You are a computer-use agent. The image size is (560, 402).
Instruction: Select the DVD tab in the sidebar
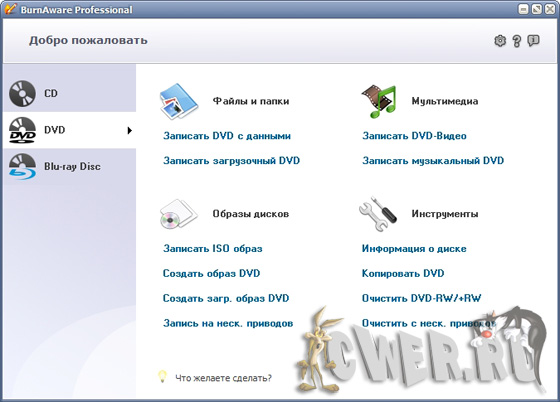tap(70, 130)
